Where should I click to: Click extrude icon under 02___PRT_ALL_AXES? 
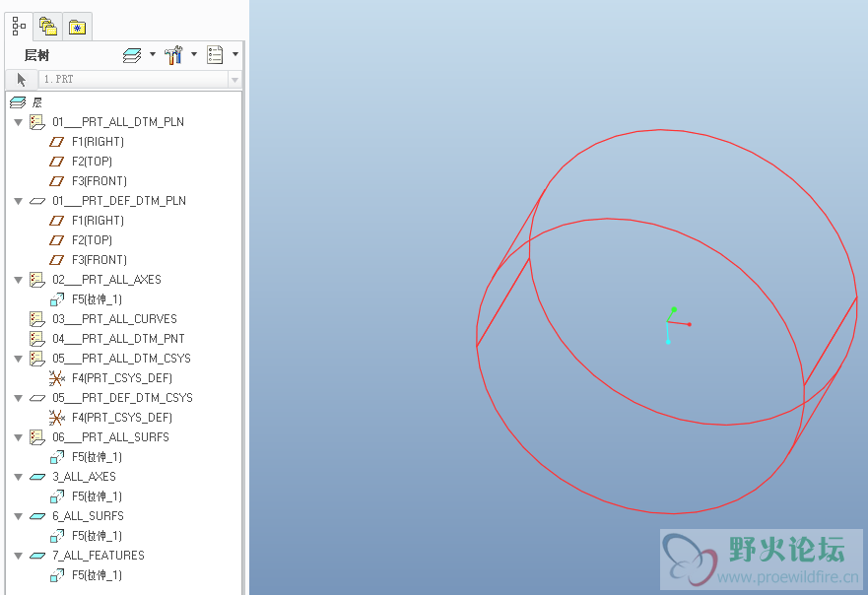point(56,299)
